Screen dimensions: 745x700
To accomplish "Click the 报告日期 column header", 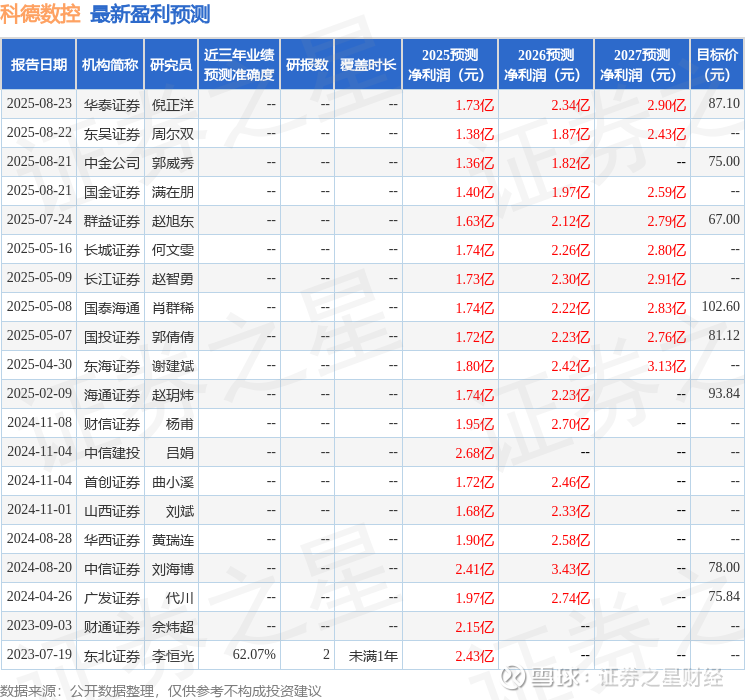I will 38,65.
